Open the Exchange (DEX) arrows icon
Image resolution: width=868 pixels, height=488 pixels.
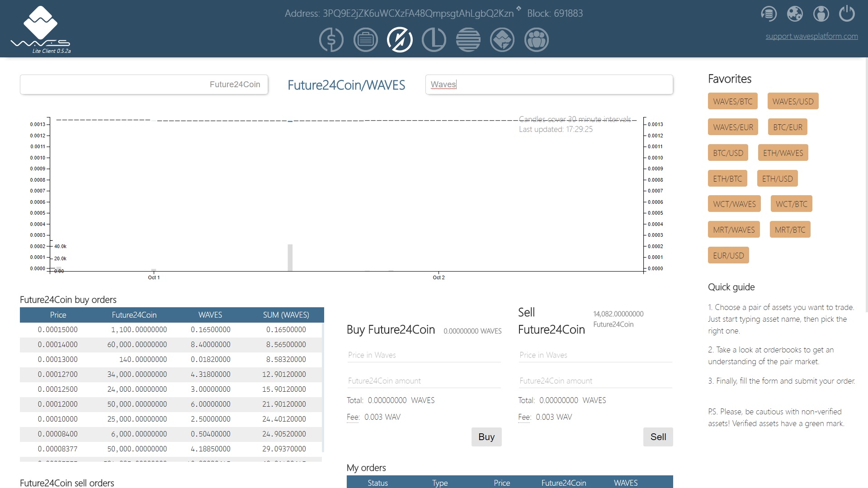click(400, 40)
